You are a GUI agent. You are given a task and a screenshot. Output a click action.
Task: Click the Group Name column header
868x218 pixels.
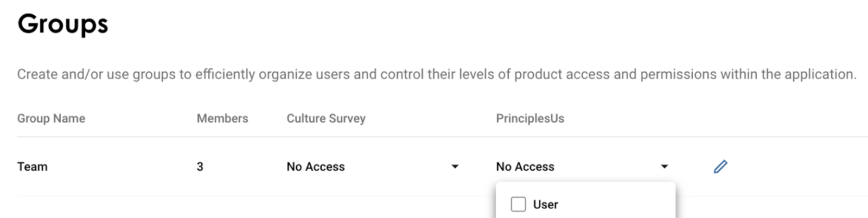click(x=51, y=119)
